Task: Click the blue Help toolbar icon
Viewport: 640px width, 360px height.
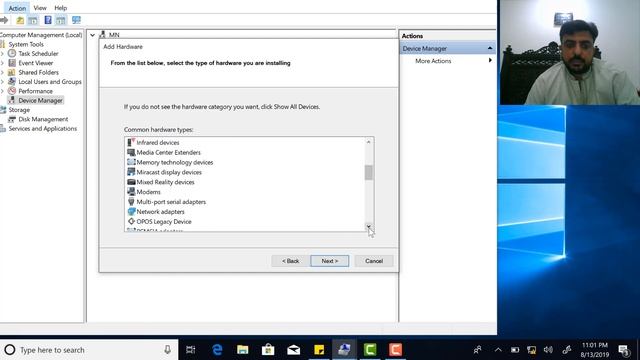Action: point(48,20)
